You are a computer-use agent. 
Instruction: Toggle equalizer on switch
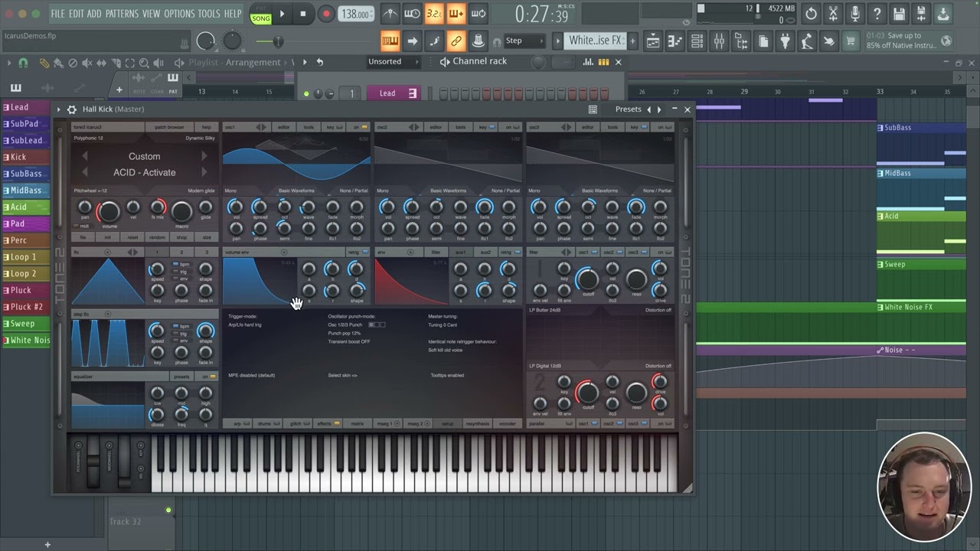pos(208,377)
